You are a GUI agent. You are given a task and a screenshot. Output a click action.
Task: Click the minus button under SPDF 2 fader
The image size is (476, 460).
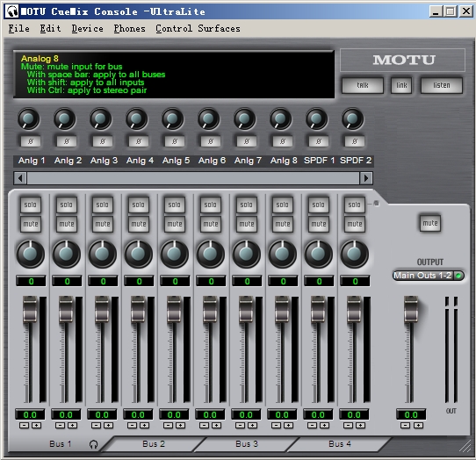pyautogui.click(x=348, y=426)
